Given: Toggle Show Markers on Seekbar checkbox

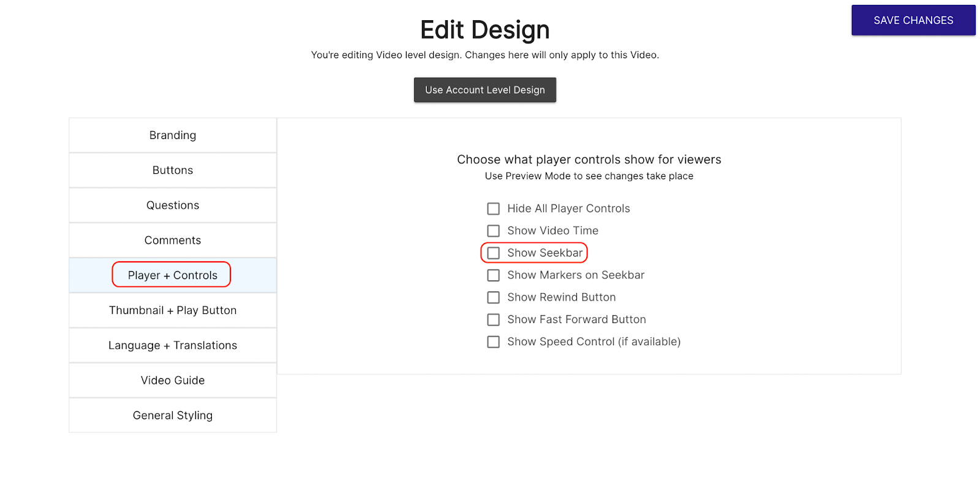Looking at the screenshot, I should point(493,275).
